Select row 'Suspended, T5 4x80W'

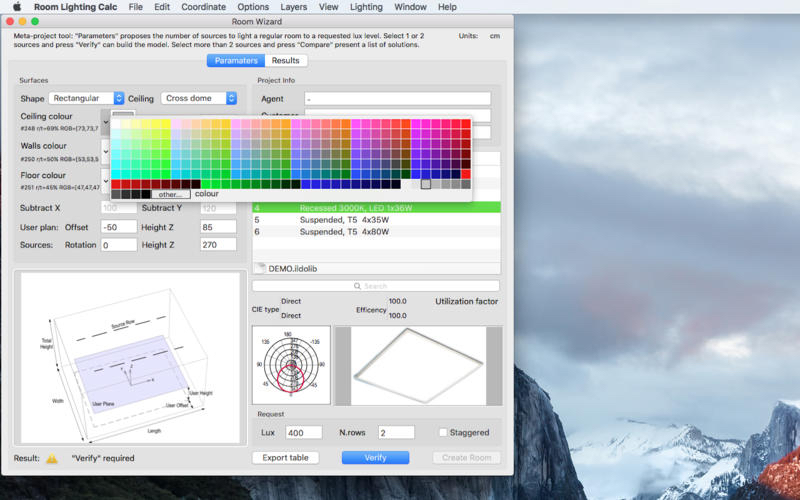tap(376, 232)
